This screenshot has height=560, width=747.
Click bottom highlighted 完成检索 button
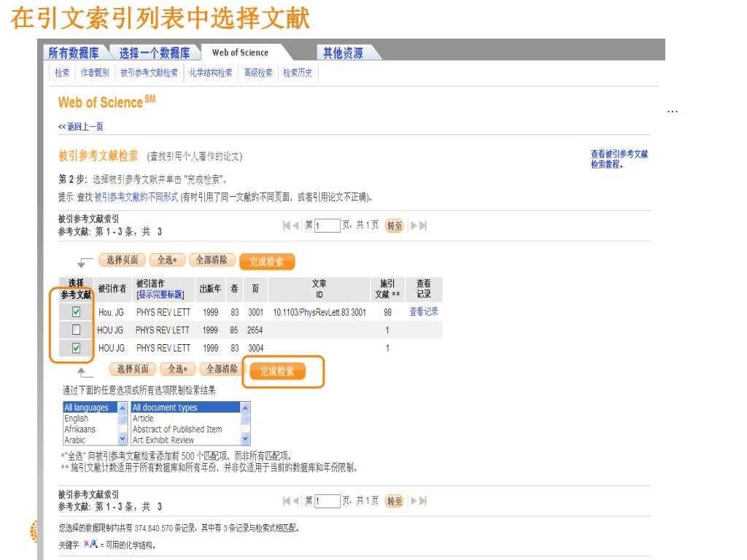[277, 371]
